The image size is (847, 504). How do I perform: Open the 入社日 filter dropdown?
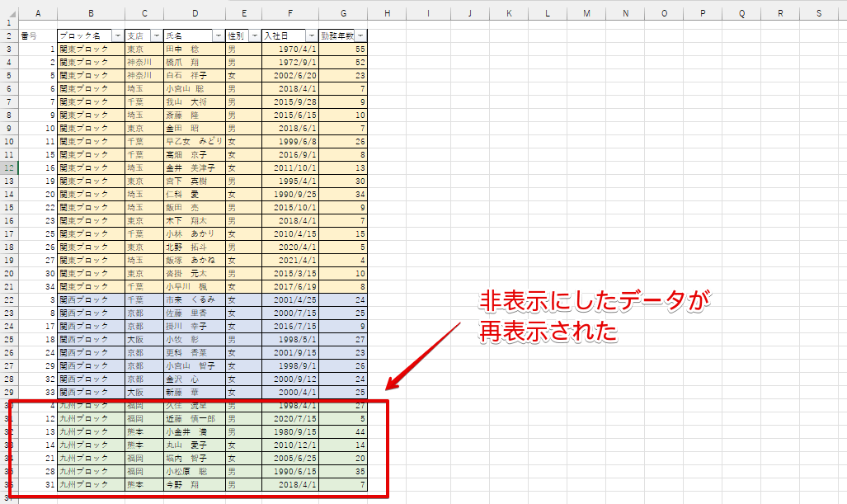pyautogui.click(x=312, y=35)
